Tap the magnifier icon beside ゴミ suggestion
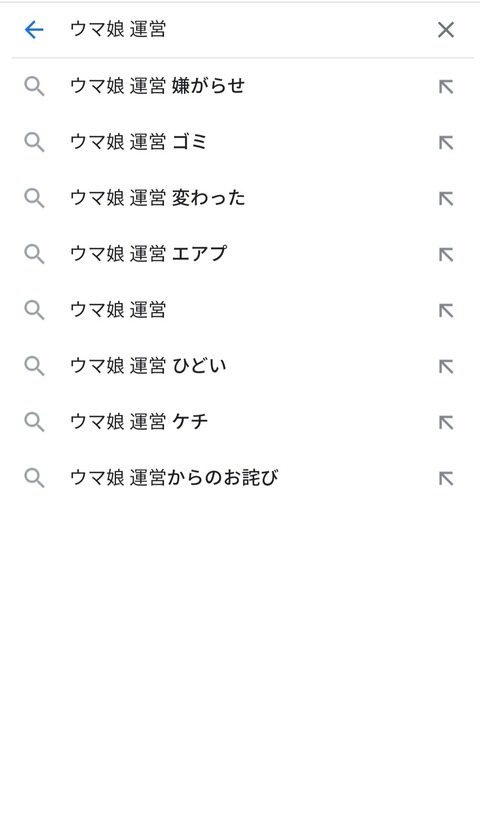This screenshot has width=480, height=832. point(34,142)
